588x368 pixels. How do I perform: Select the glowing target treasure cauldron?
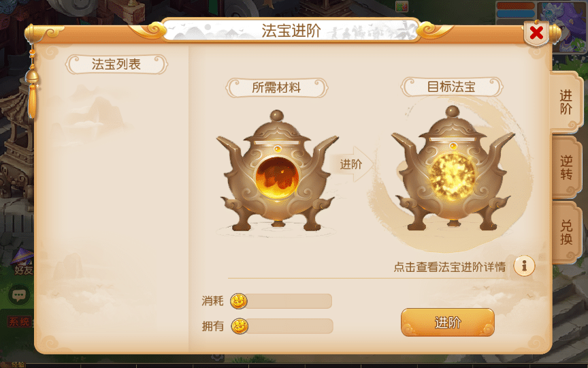[453, 169]
